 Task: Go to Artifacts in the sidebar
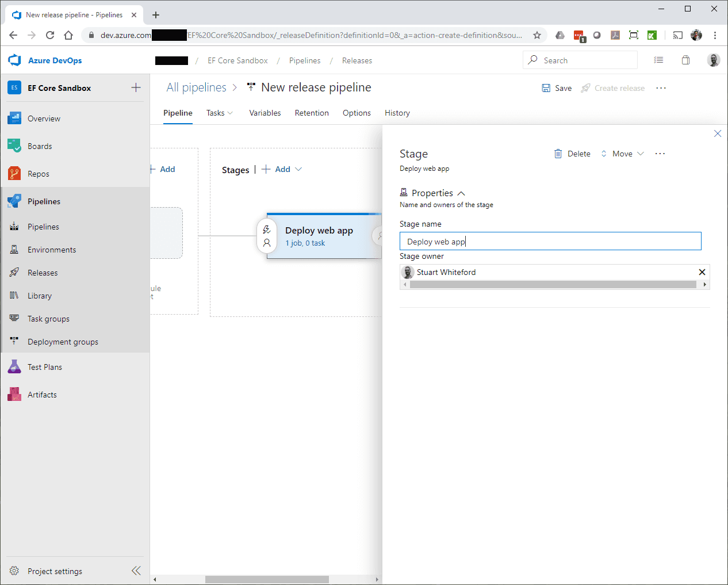point(42,395)
